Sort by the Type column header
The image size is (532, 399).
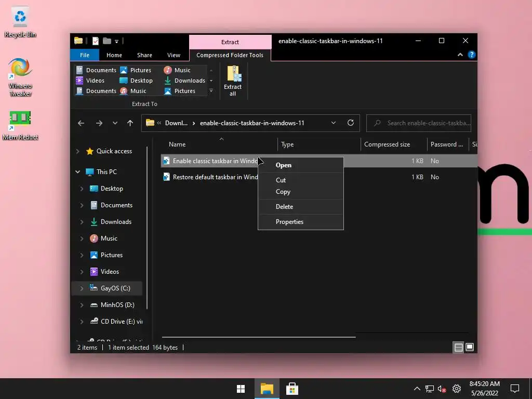(319, 144)
